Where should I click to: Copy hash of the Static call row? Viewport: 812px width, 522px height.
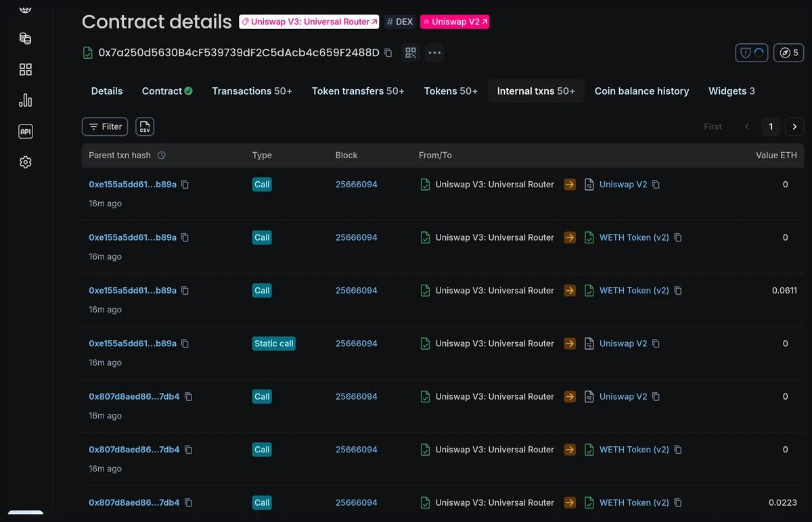185,343
